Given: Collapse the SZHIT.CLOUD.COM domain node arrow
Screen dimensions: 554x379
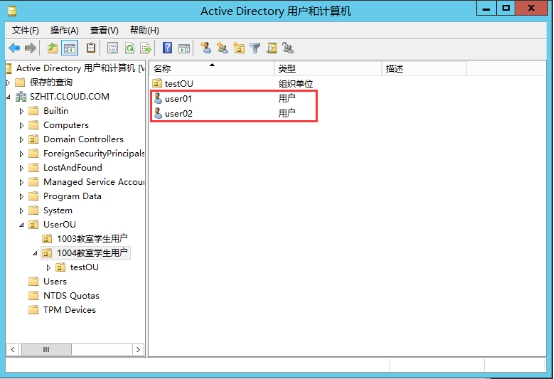Looking at the screenshot, I should (8, 97).
